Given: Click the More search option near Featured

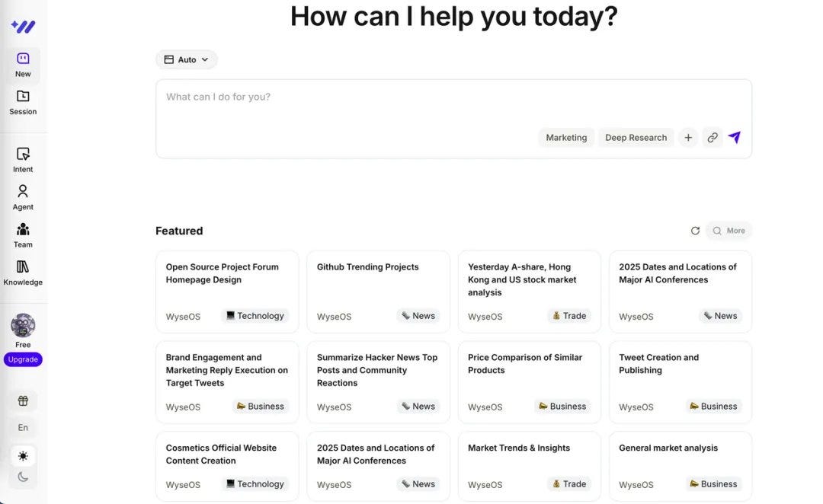Looking at the screenshot, I should pyautogui.click(x=729, y=230).
